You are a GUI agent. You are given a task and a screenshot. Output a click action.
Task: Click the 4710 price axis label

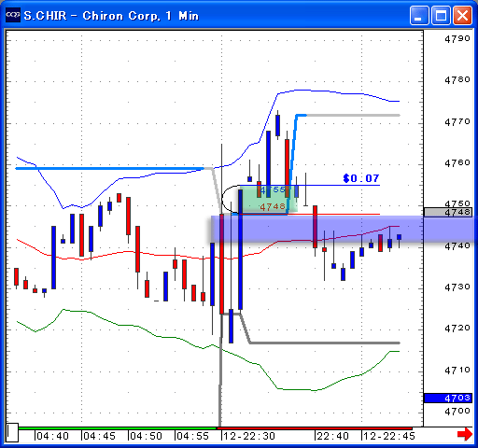pyautogui.click(x=457, y=370)
